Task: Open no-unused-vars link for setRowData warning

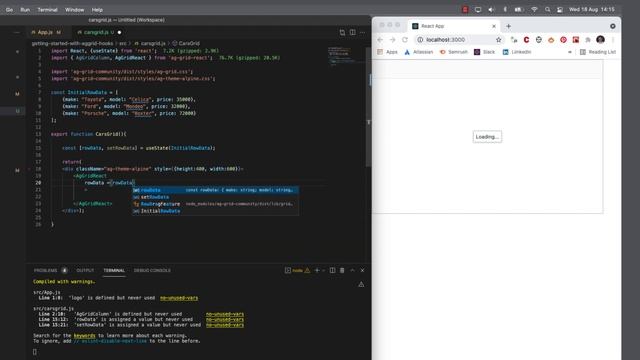Action: click(225, 325)
